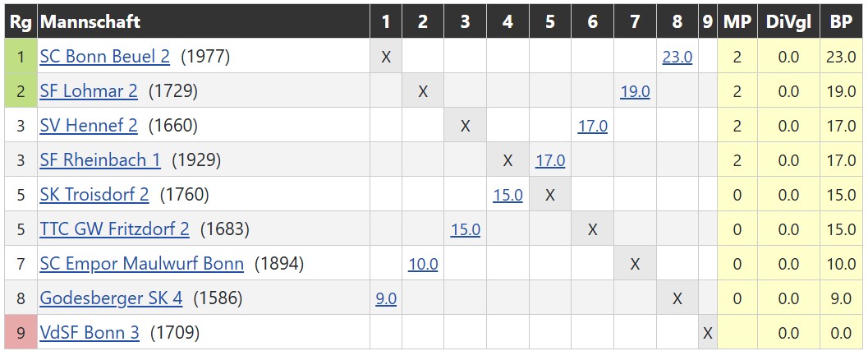Image resolution: width=868 pixels, height=351 pixels.
Task: Click the SC Empor Maulwurf Bonn link
Action: pyautogui.click(x=141, y=264)
